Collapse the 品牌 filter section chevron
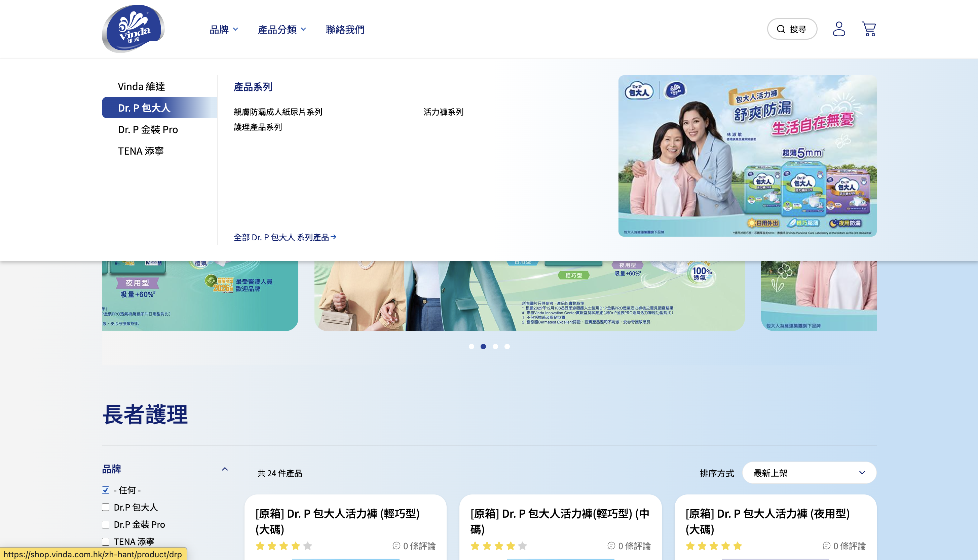The image size is (978, 560). [225, 469]
